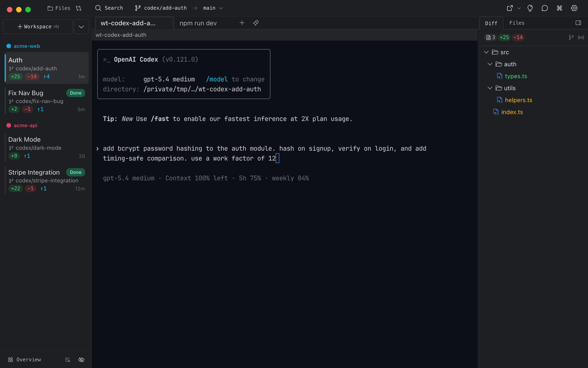Click the Done badge on Stripe Integration
The image size is (588, 368).
point(76,172)
